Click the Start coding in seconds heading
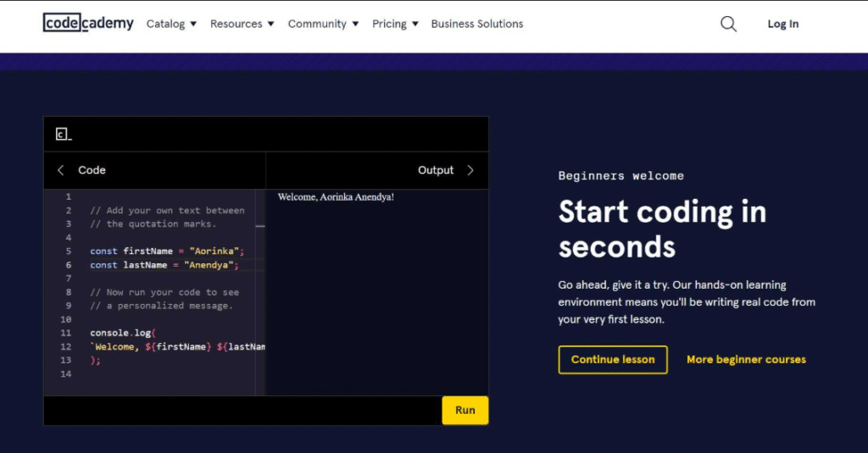The width and height of the screenshot is (868, 453). tap(662, 229)
